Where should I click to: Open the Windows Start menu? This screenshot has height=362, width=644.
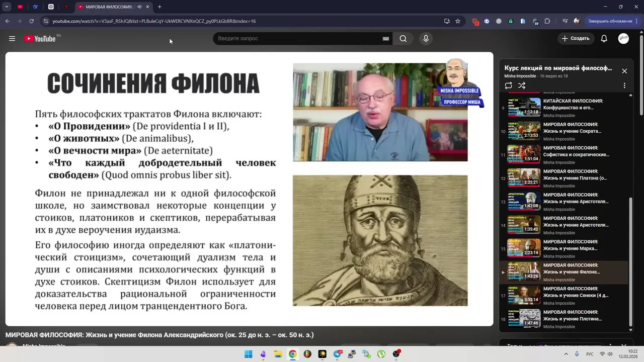248,354
